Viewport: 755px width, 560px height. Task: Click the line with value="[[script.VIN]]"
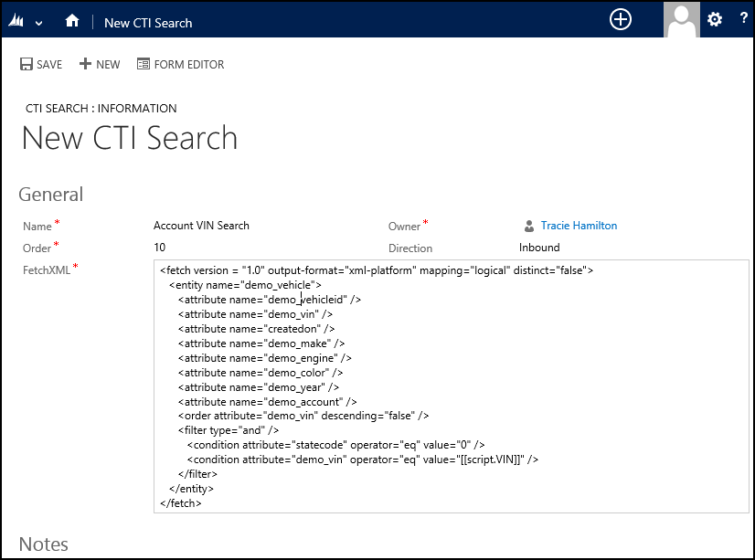tap(363, 460)
